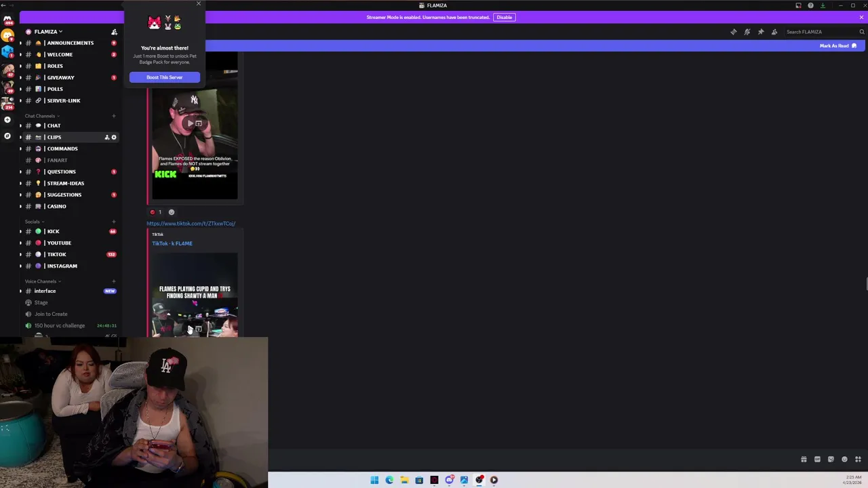Click the gift icon in message bar
Image resolution: width=868 pixels, height=488 pixels.
(x=804, y=460)
